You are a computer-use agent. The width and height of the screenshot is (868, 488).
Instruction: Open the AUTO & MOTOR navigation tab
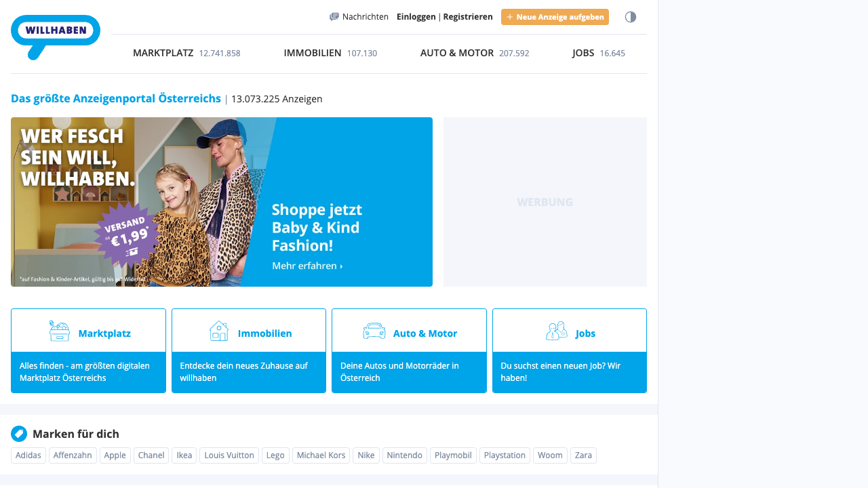(475, 53)
